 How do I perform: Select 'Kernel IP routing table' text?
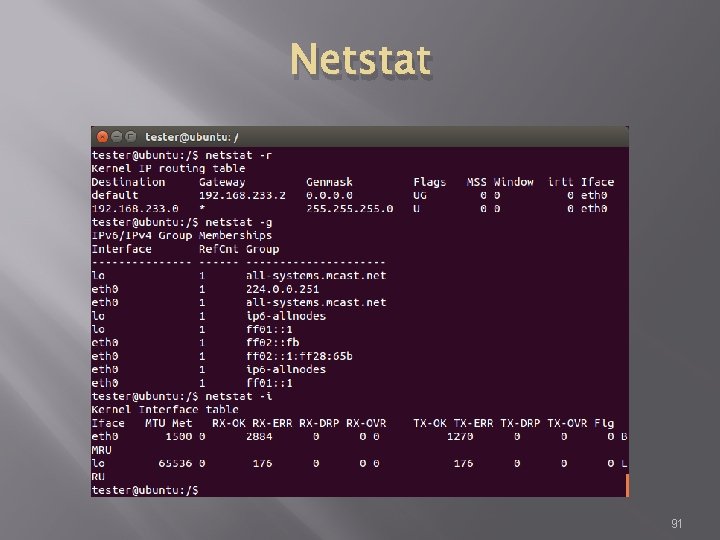(168, 169)
